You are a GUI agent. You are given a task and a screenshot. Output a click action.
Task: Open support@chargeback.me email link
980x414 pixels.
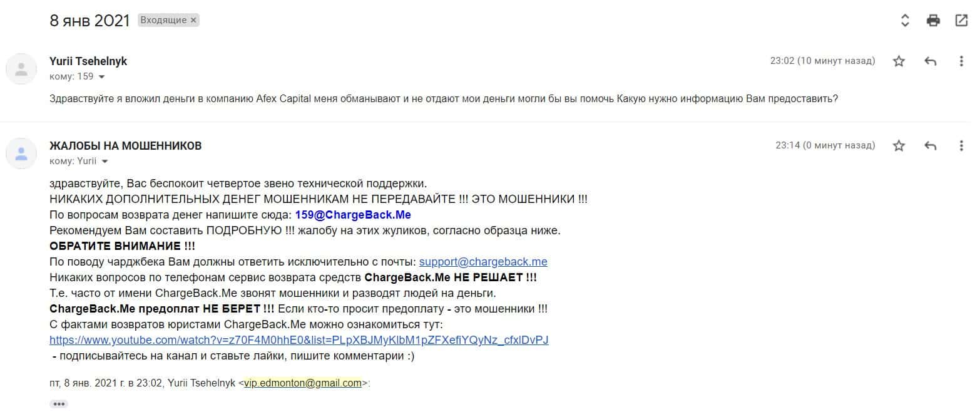pos(483,262)
